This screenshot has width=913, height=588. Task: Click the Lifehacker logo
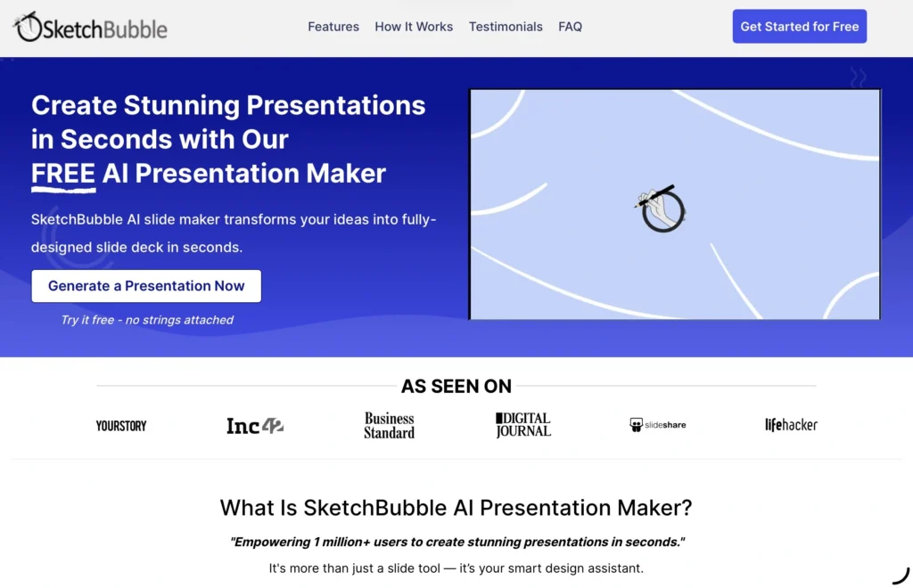(791, 425)
